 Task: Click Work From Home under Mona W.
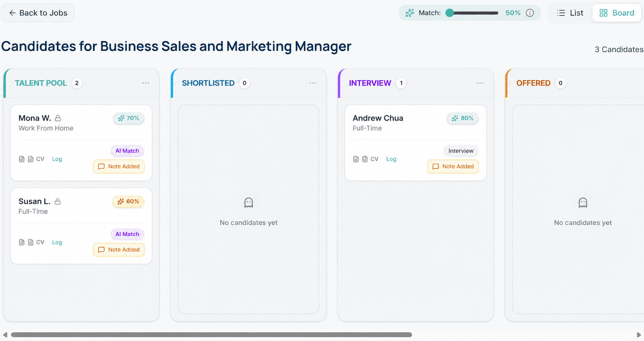click(x=46, y=128)
